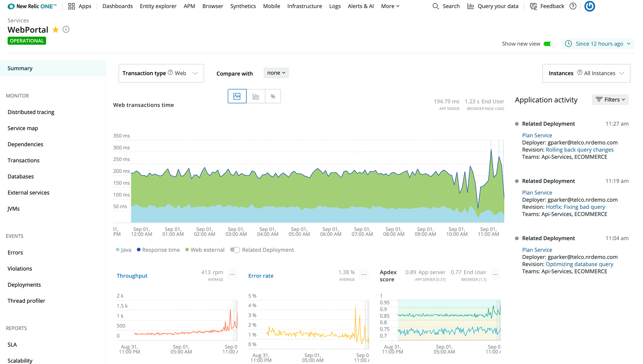This screenshot has height=364, width=643.
Task: Switch to bar chart view icon
Action: (256, 96)
